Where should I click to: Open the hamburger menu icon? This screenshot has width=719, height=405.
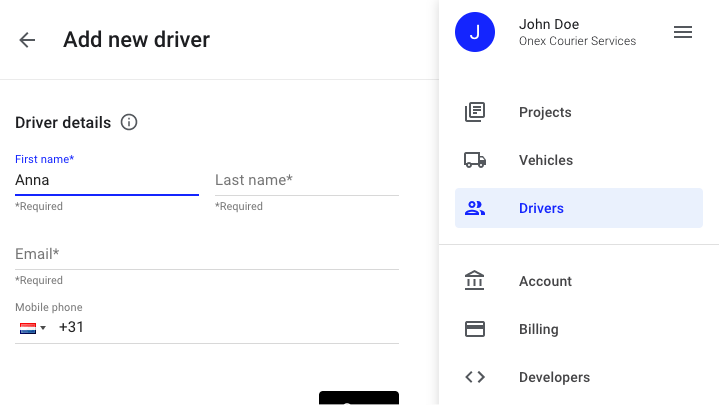click(x=683, y=32)
